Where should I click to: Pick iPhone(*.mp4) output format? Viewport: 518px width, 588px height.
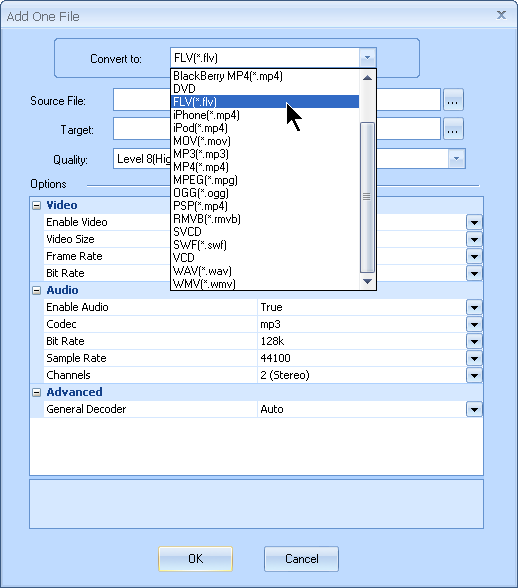point(265,115)
